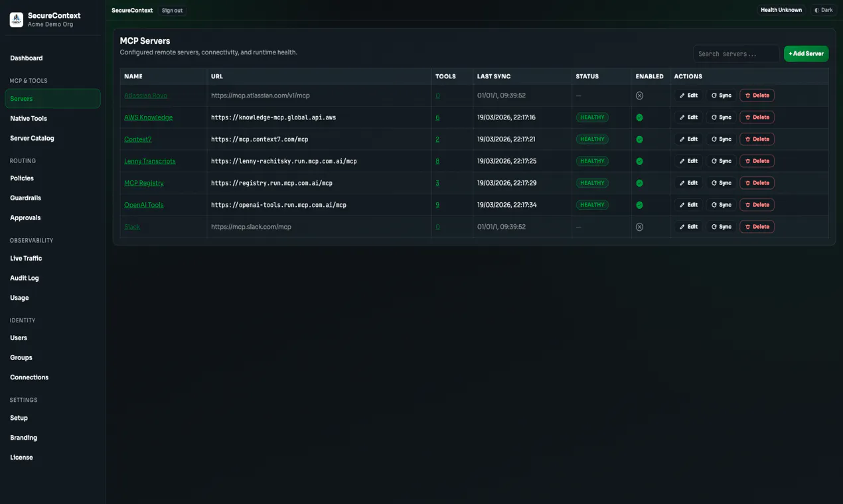Image resolution: width=843 pixels, height=504 pixels.
Task: Edit the Slack server
Action: pyautogui.click(x=689, y=227)
